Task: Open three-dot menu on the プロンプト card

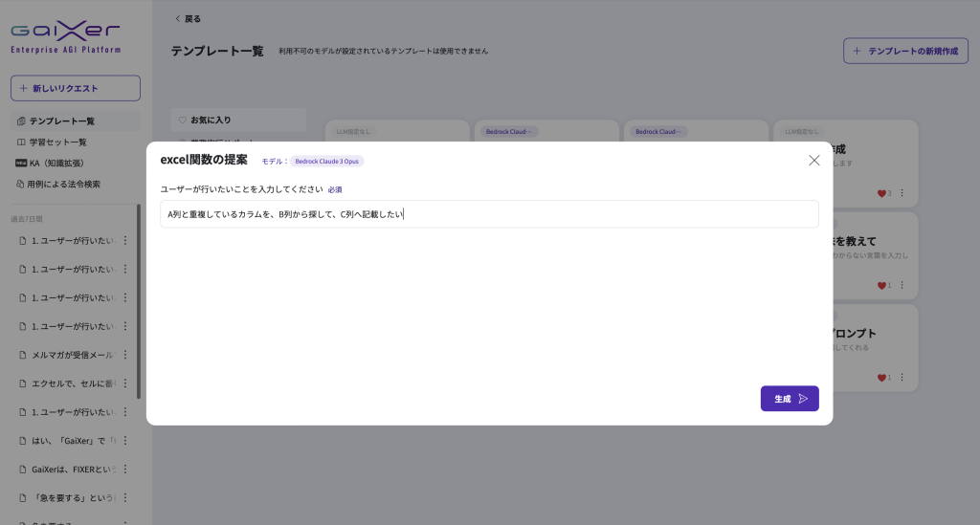Action: point(902,378)
